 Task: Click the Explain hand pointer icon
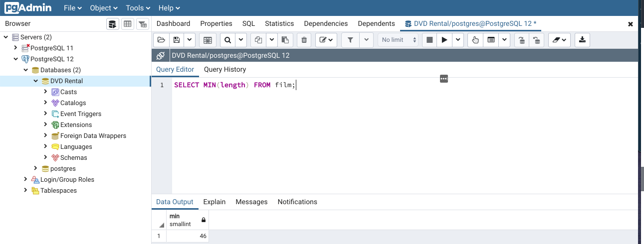475,40
